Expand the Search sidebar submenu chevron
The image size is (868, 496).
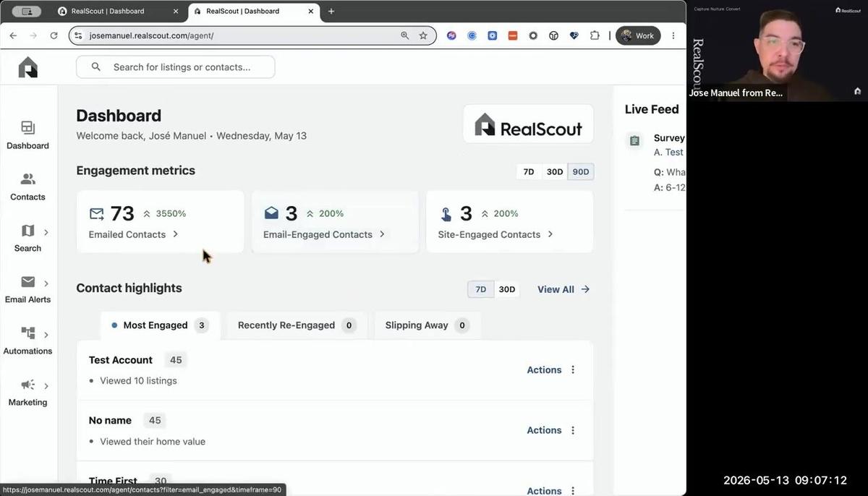click(46, 232)
